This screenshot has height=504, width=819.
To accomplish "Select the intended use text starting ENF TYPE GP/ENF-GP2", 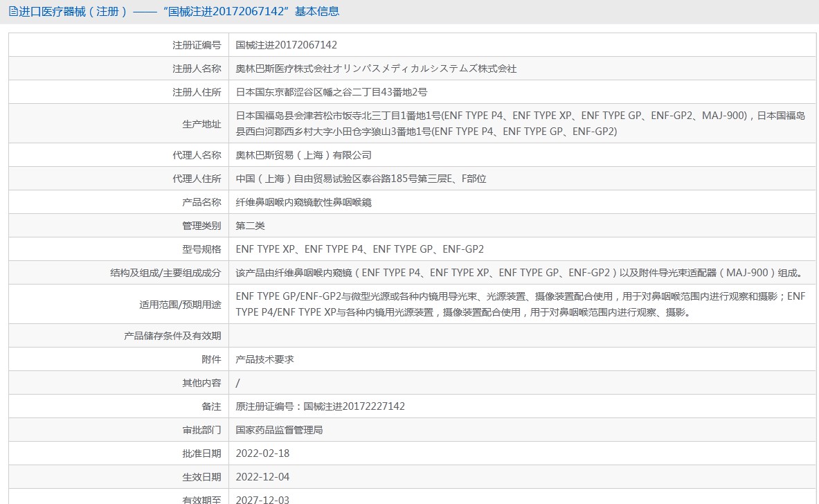I will tap(520, 304).
